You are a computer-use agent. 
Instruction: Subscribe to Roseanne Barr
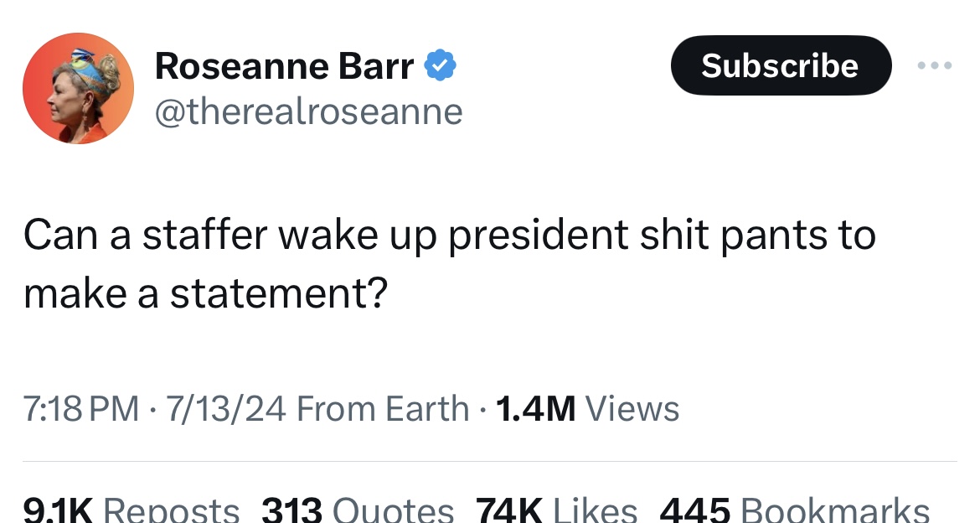point(781,65)
